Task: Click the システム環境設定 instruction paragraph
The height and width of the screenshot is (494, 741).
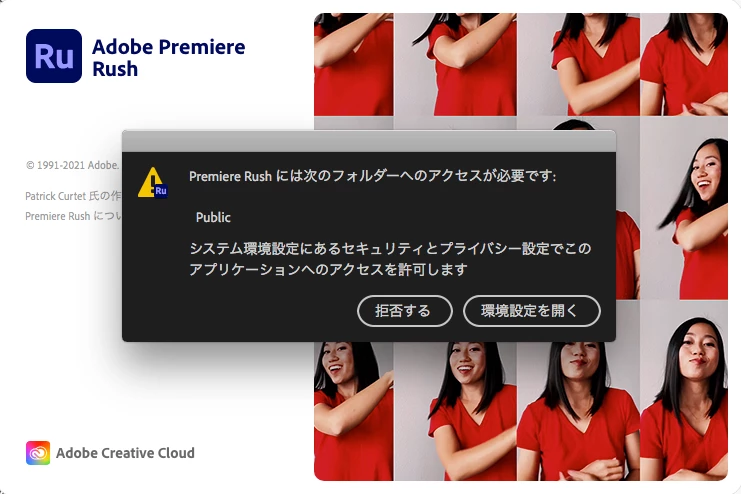Action: tap(390, 259)
